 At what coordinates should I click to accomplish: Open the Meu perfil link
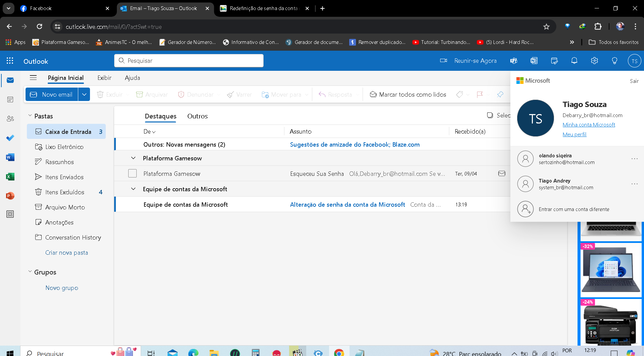[x=574, y=135]
